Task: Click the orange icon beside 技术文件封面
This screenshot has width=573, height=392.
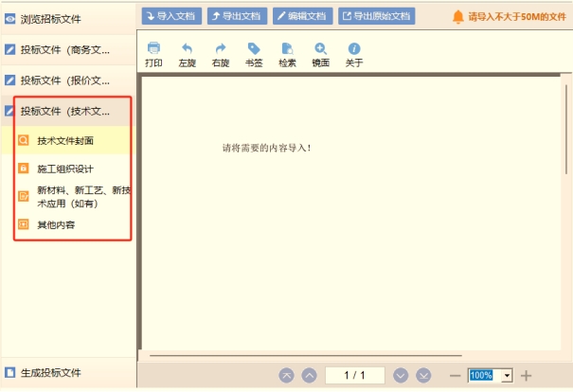Action: (x=24, y=140)
